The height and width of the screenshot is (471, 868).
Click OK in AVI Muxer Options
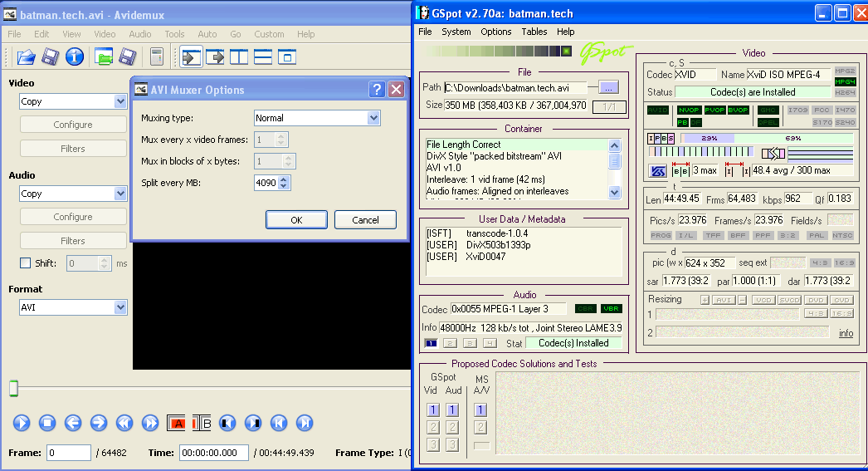pos(296,220)
